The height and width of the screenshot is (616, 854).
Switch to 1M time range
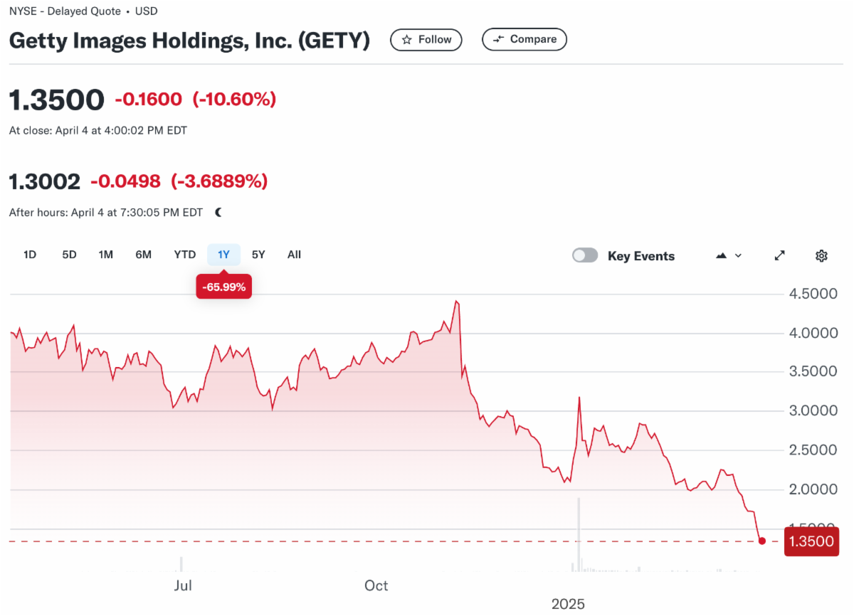(x=106, y=255)
